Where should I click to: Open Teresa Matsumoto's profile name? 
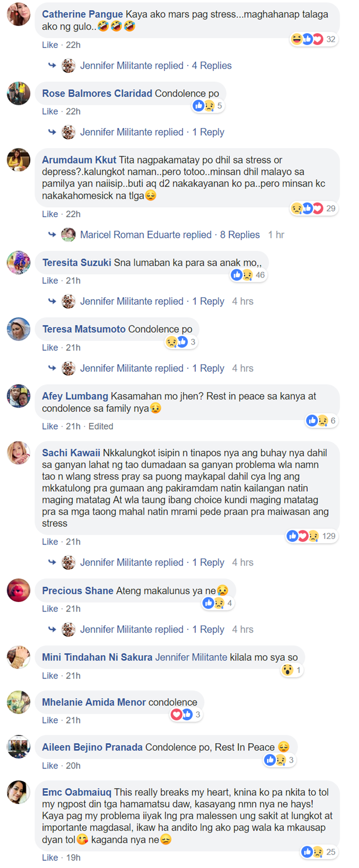tap(84, 329)
